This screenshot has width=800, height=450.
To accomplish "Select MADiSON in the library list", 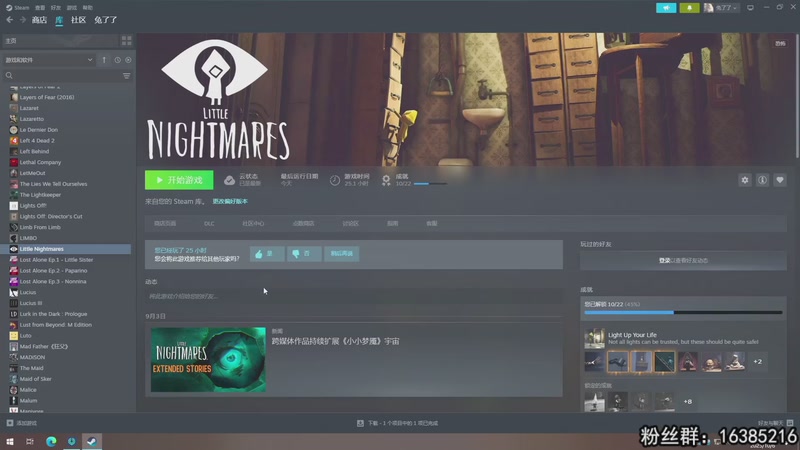I will pos(32,357).
